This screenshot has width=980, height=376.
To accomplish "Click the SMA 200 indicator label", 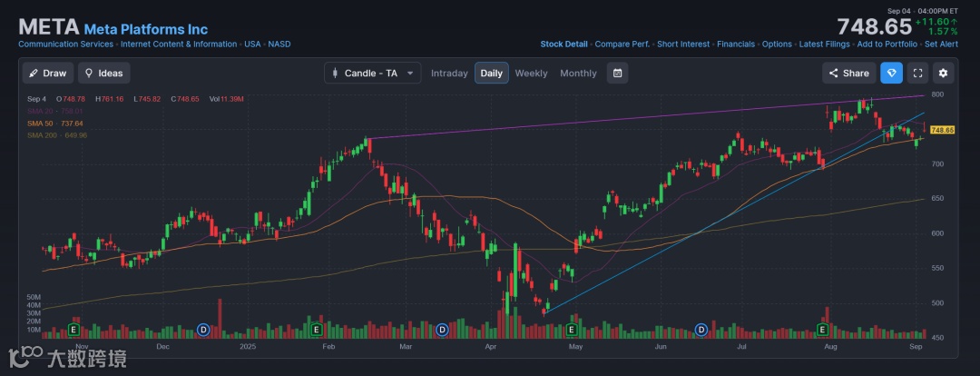I will (x=57, y=135).
